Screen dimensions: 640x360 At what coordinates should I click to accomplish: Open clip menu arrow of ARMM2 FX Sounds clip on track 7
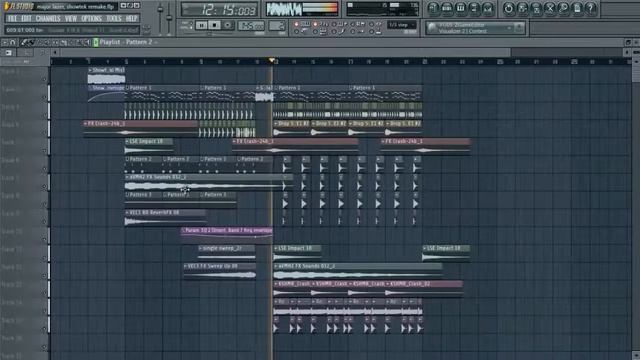tap(127, 177)
